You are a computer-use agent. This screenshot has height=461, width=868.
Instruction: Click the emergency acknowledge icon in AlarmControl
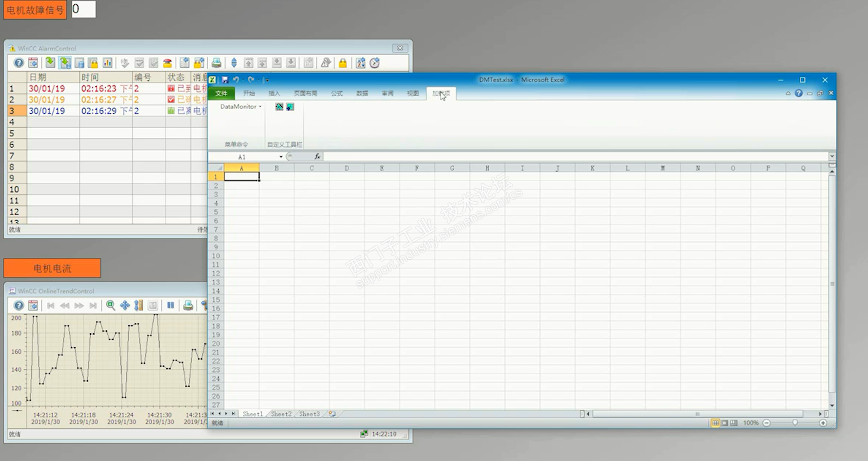click(167, 63)
